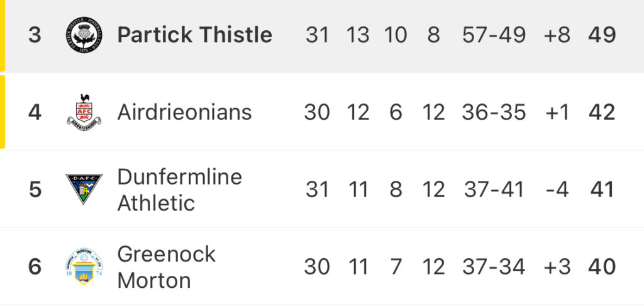Screen dimensions: 644x308
Task: Select position number 3 in the table
Action: tap(35, 35)
